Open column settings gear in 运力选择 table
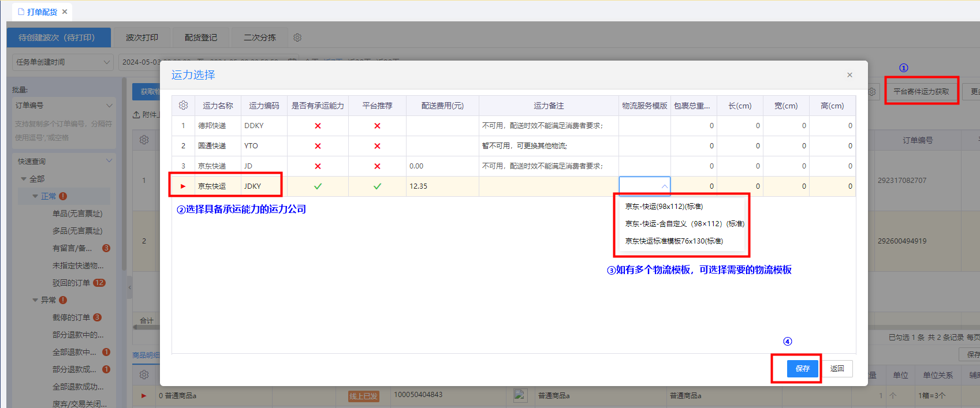The width and height of the screenshot is (980, 408). coord(183,106)
